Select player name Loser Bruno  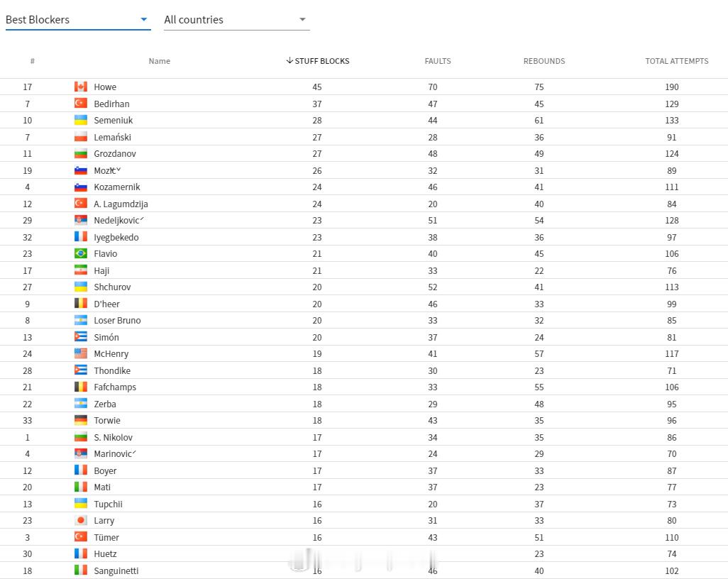(x=117, y=321)
